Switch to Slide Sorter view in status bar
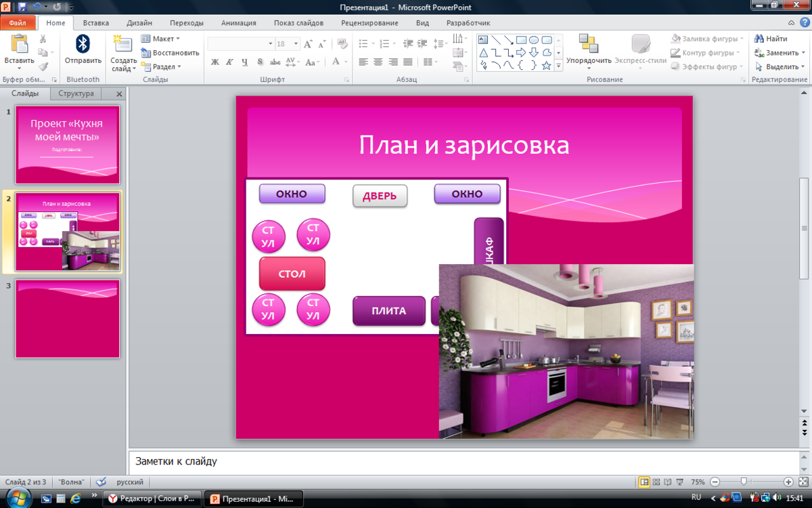This screenshot has height=508, width=812. coord(656,482)
